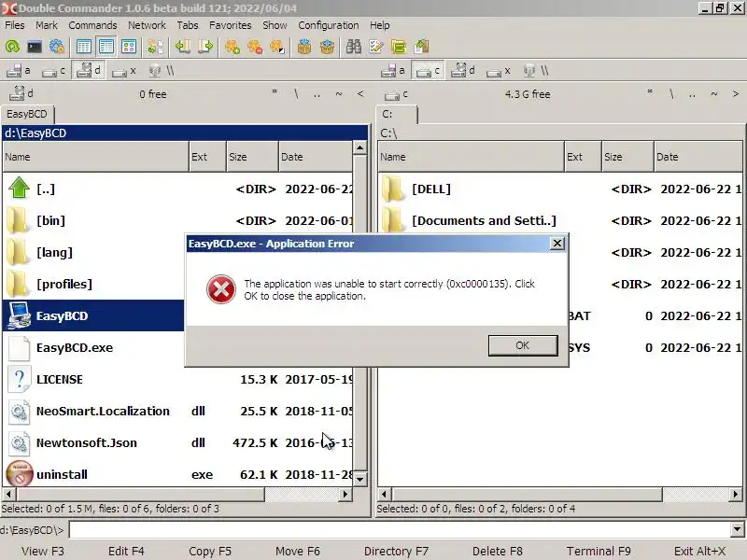This screenshot has width=747, height=560.
Task: Click the unselect group (minus) icon
Action: pyautogui.click(x=255, y=47)
